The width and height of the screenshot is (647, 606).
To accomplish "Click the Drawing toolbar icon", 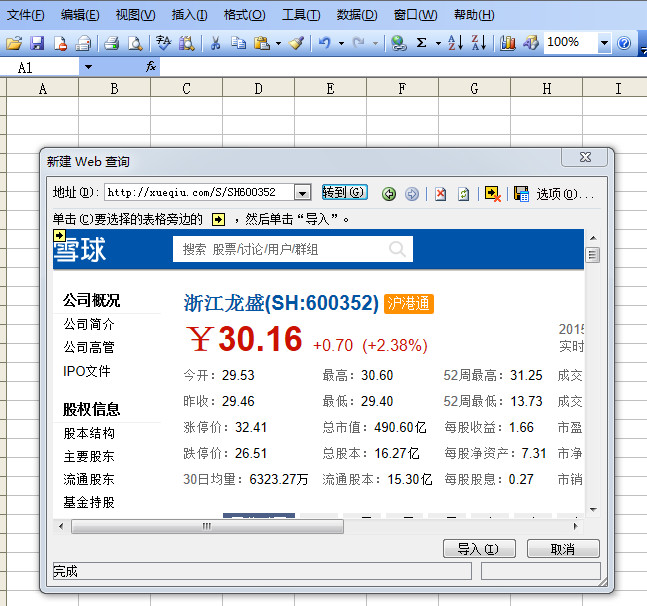I will point(531,42).
